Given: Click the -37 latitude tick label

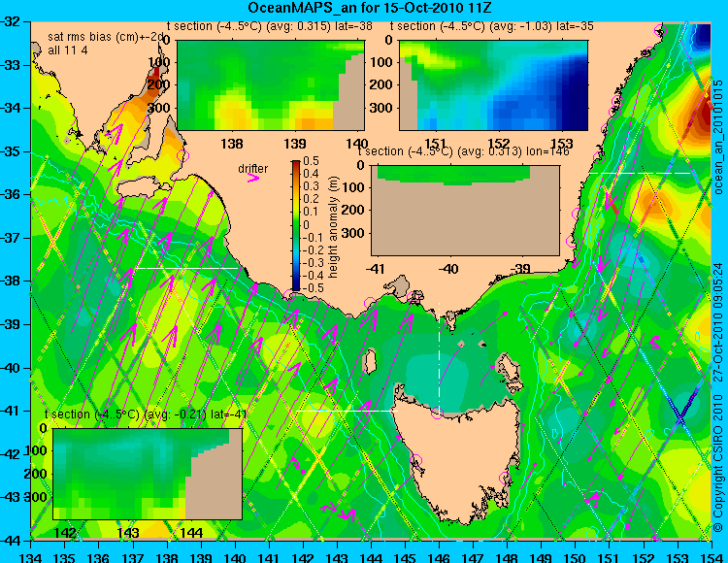Looking at the screenshot, I should [x=13, y=238].
